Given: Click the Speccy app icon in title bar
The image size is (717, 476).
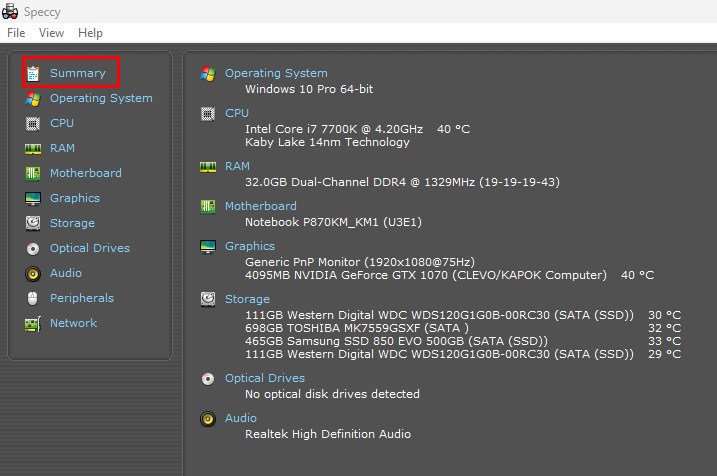Looking at the screenshot, I should [x=10, y=11].
